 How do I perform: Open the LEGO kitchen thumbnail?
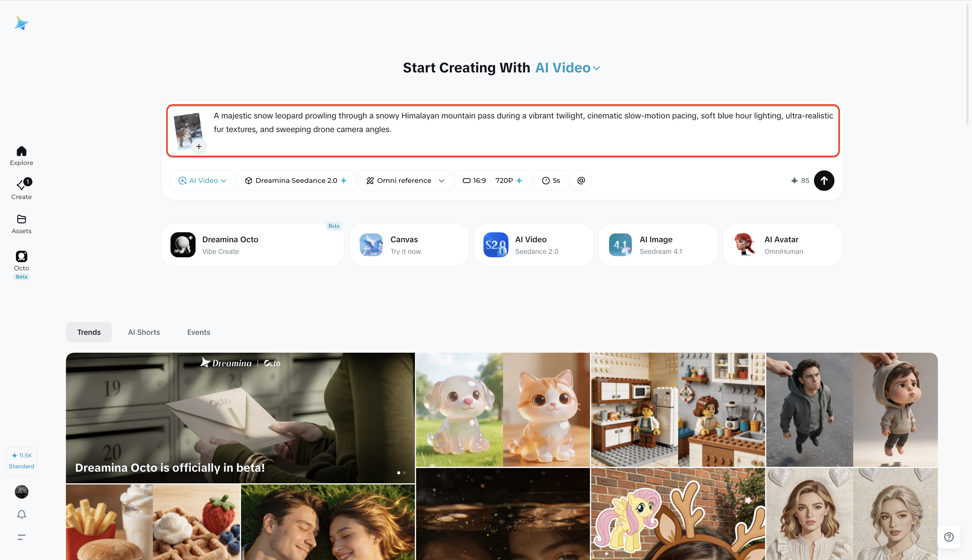click(x=678, y=409)
